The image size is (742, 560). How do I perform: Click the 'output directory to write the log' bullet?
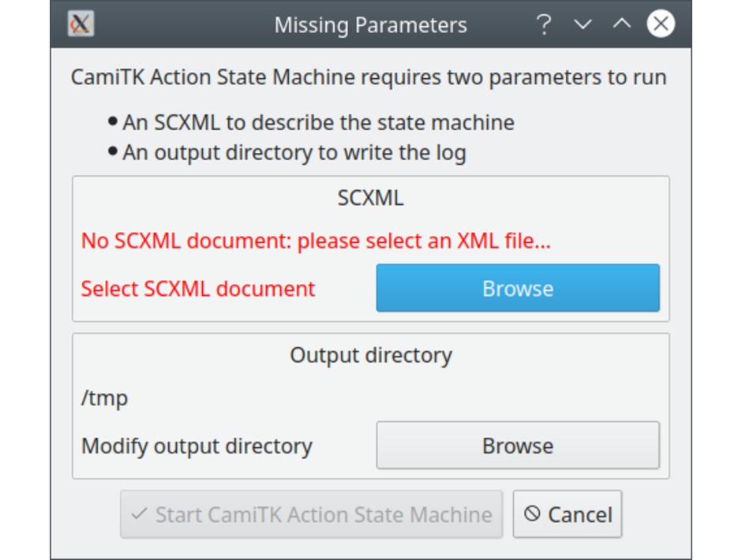pos(294,152)
